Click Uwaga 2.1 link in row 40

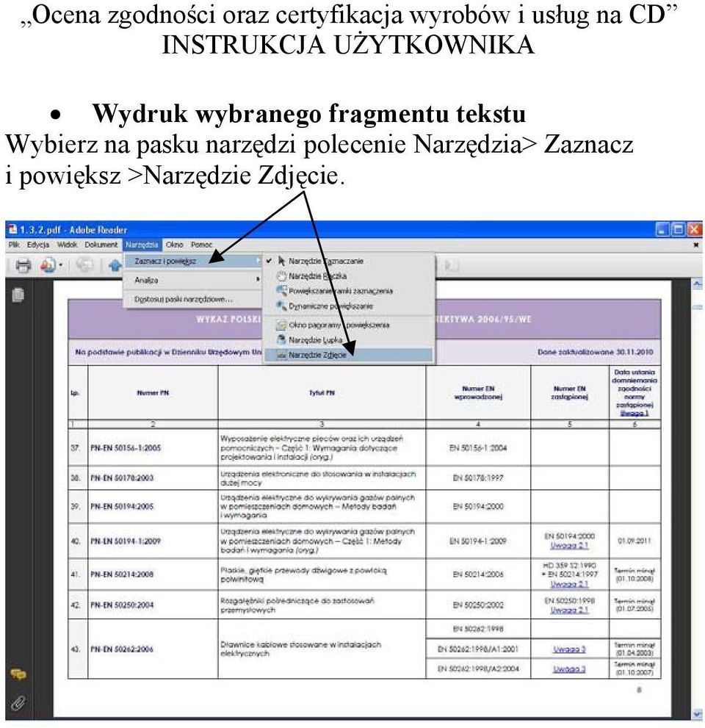pos(569,546)
